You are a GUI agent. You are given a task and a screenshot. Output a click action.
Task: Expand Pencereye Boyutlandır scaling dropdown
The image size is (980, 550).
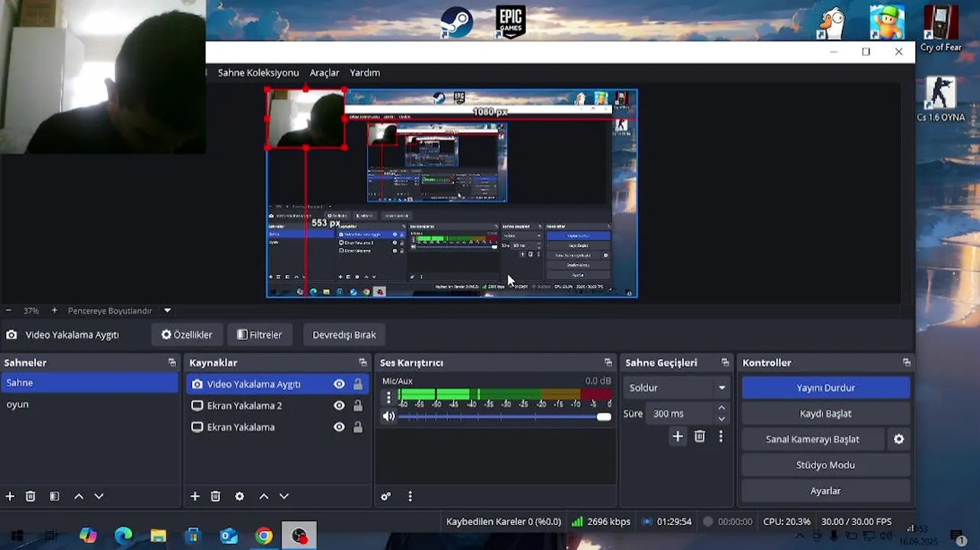pyautogui.click(x=167, y=311)
